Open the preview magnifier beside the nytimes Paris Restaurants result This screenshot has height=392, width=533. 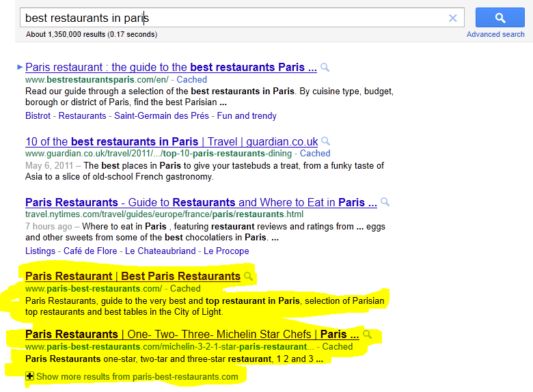(385, 201)
